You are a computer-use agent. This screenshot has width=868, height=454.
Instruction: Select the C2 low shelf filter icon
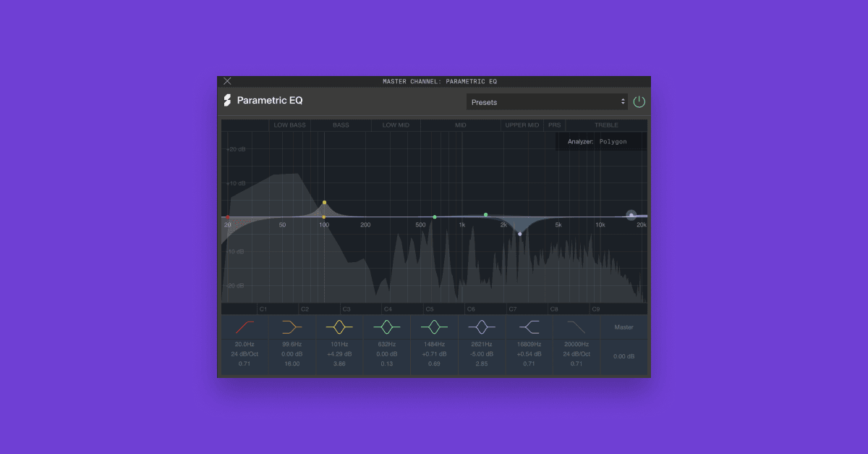tap(292, 327)
